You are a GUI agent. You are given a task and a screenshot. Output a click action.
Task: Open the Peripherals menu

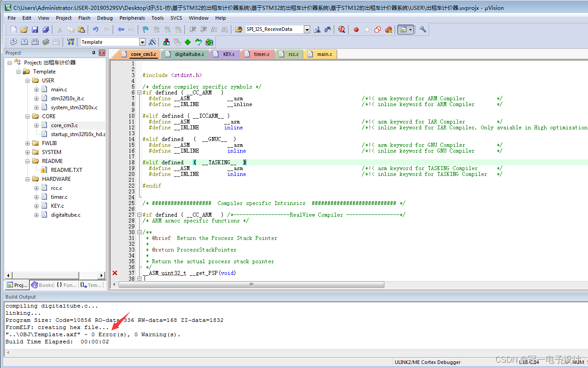(132, 18)
